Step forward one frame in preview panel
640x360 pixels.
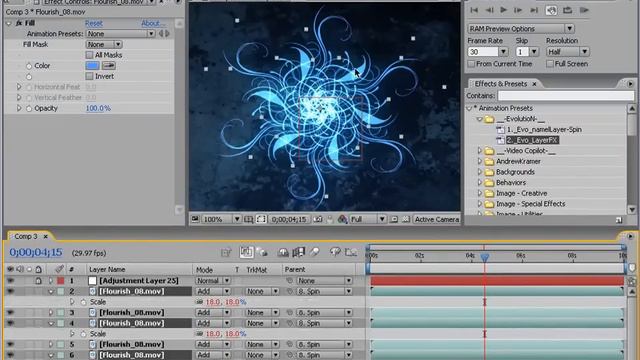click(x=518, y=10)
